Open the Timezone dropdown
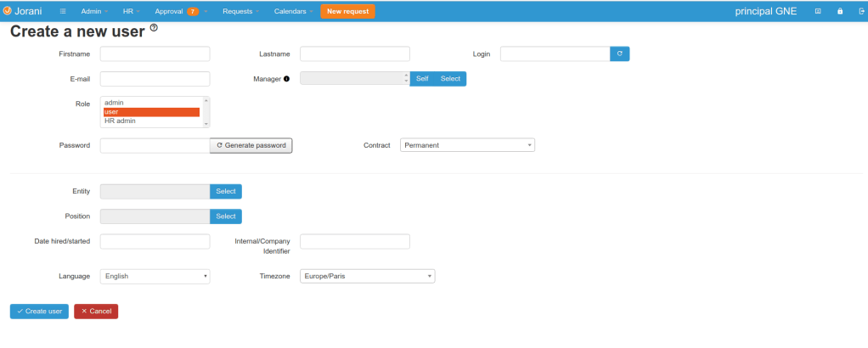 (x=368, y=276)
